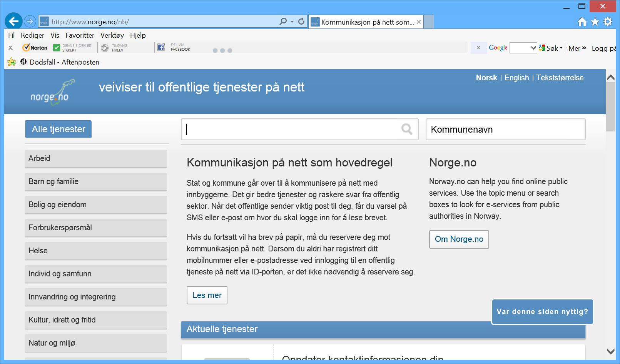620x364 pixels.
Task: Close the Google toolbar with the x
Action: [478, 48]
